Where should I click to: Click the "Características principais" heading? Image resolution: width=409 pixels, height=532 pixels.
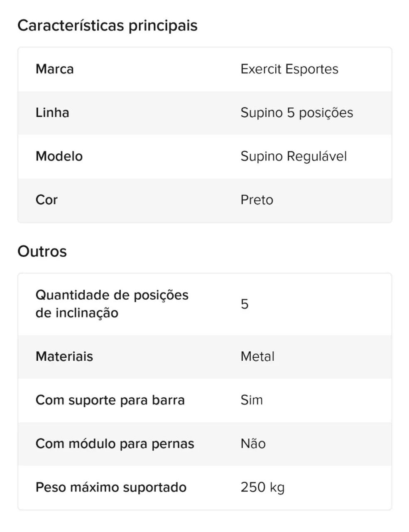tap(107, 26)
